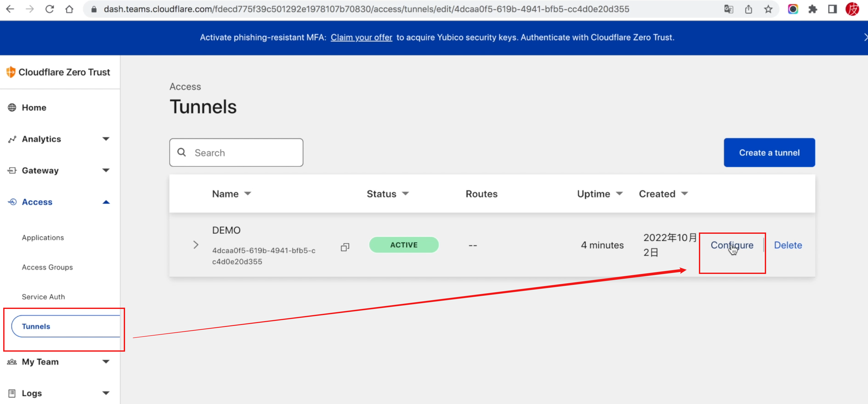Open the browser extensions puzzle icon

tap(813, 9)
